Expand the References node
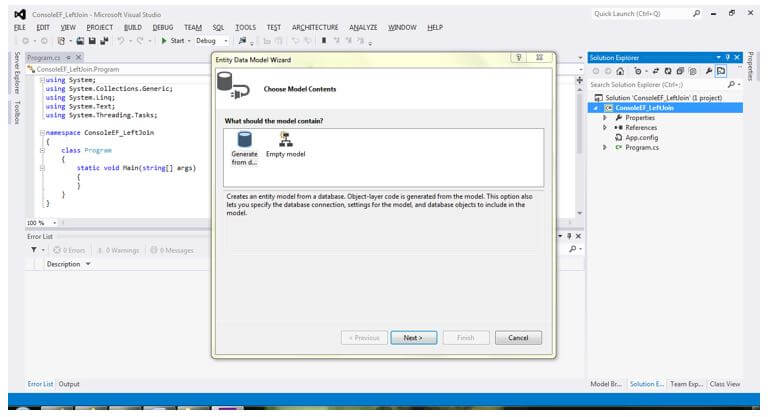775x417 pixels. 604,127
